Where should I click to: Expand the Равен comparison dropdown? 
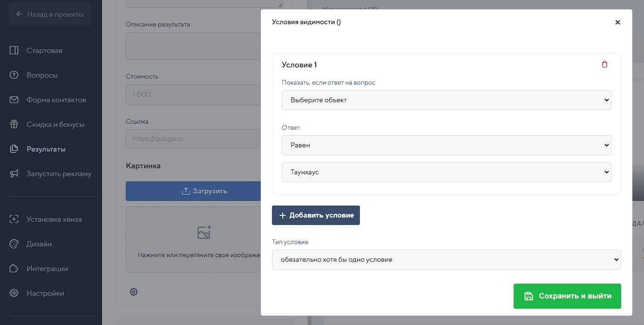tap(446, 145)
